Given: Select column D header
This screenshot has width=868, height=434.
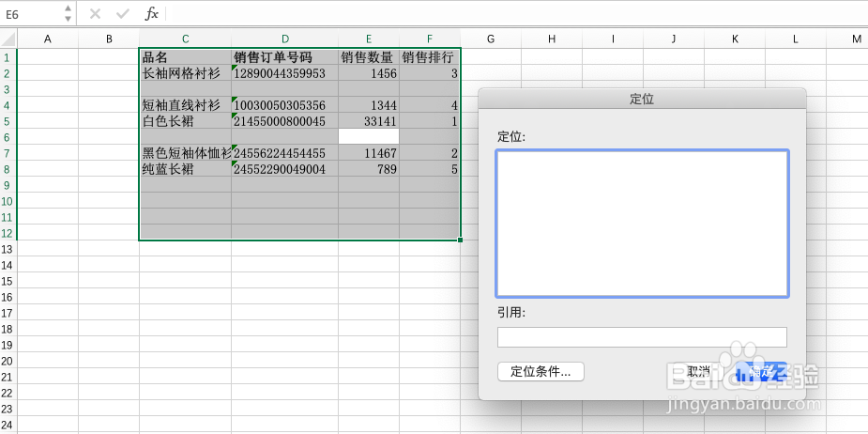Looking at the screenshot, I should pyautogui.click(x=285, y=39).
